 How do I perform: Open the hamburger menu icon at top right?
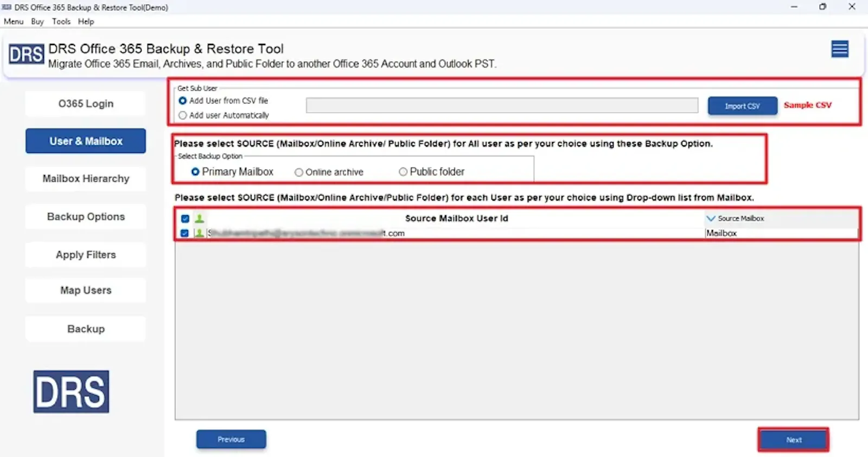coord(840,49)
